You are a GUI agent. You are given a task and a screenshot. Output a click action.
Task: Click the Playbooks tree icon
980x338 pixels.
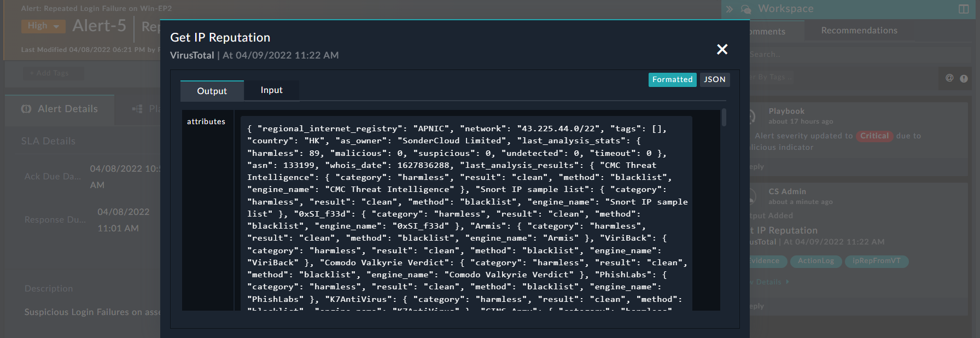coord(137,109)
